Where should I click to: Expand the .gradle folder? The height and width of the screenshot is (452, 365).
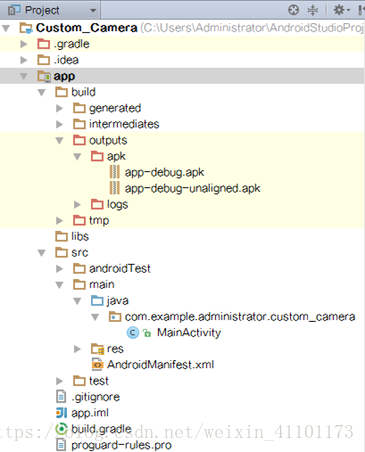tap(24, 44)
